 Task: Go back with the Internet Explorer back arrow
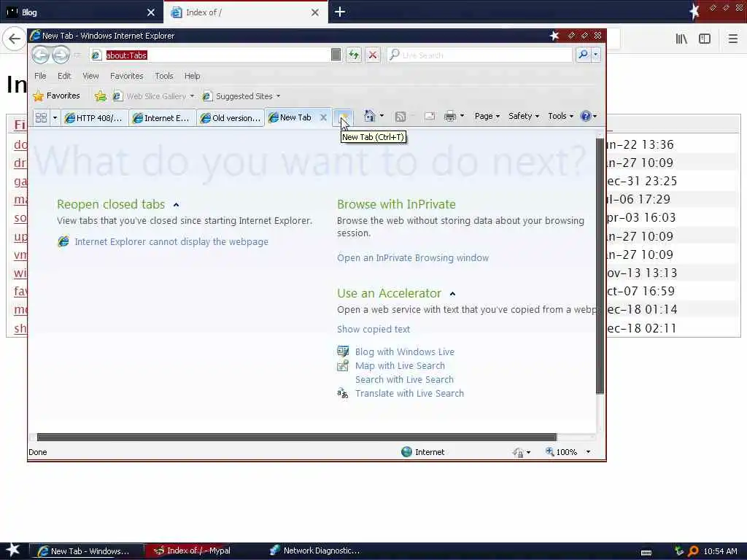41,55
